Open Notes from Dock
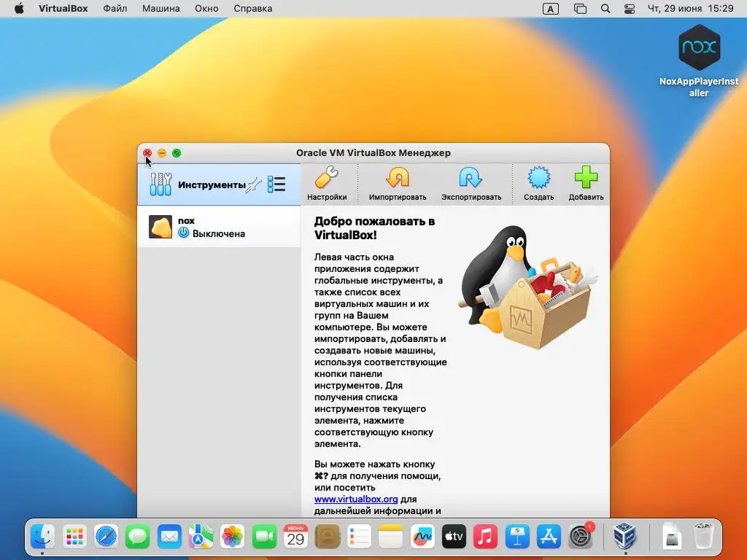The height and width of the screenshot is (560, 747). tap(391, 537)
